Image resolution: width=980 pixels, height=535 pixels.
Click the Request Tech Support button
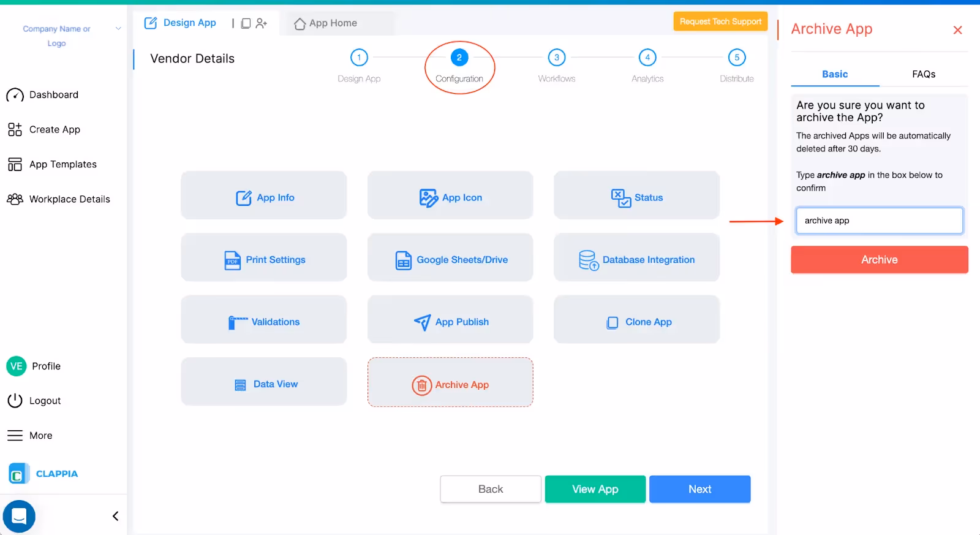(x=720, y=21)
